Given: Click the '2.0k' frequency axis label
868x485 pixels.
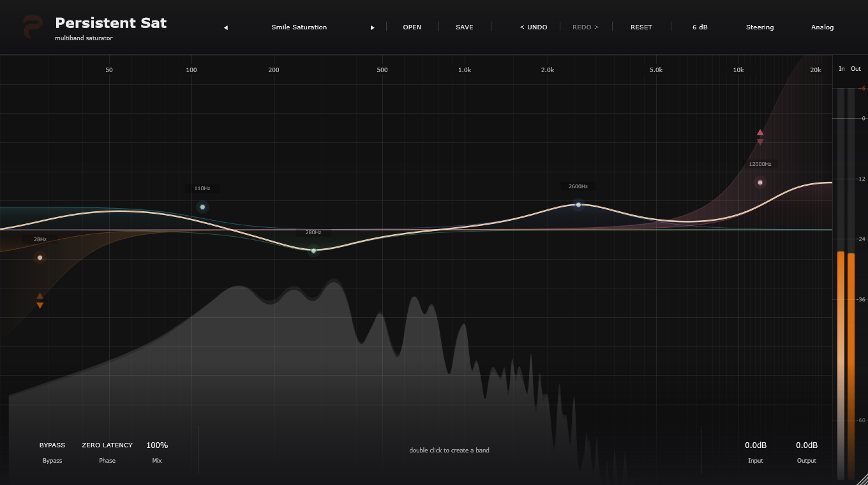Looking at the screenshot, I should 548,70.
